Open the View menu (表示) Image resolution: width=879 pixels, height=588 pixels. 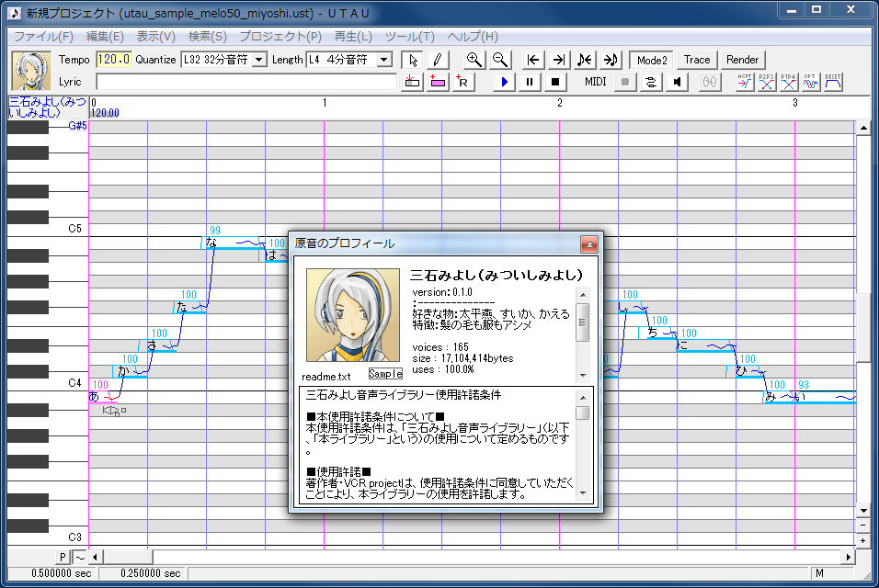coord(155,37)
